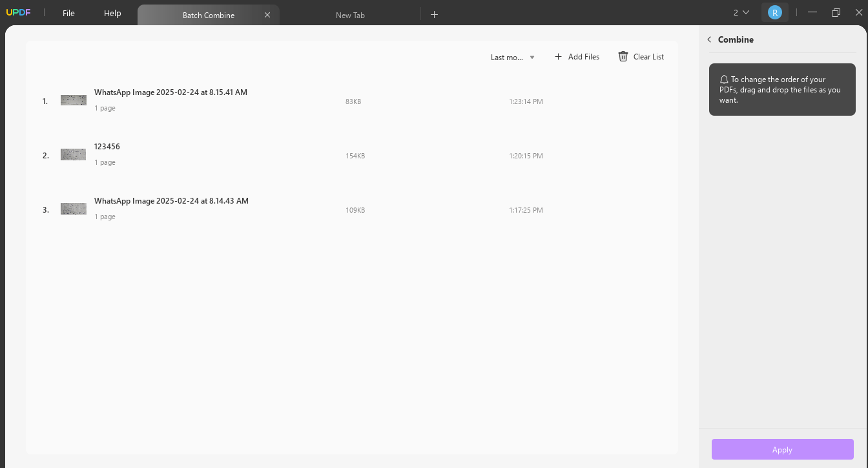Open a new tab with the plus icon

pos(434,14)
